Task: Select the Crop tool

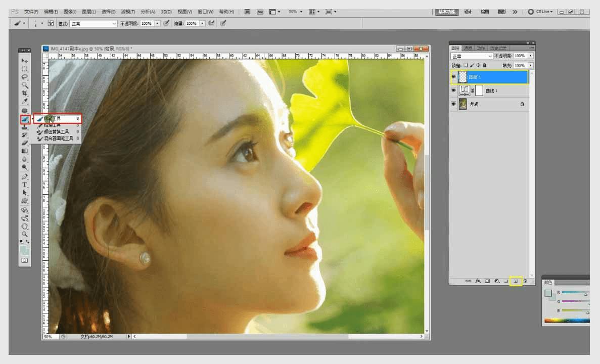Action: tap(24, 94)
